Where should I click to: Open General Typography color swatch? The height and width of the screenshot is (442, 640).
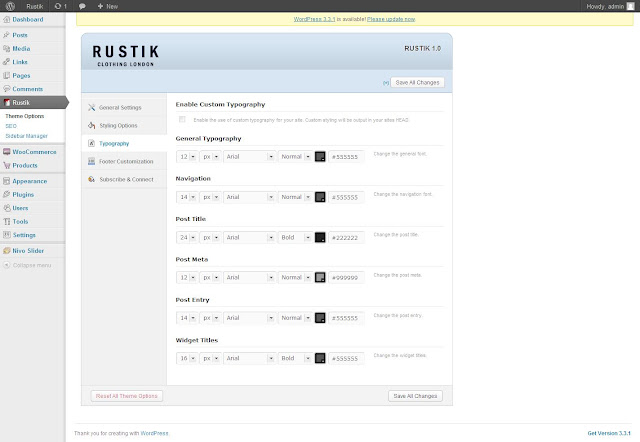[320, 157]
